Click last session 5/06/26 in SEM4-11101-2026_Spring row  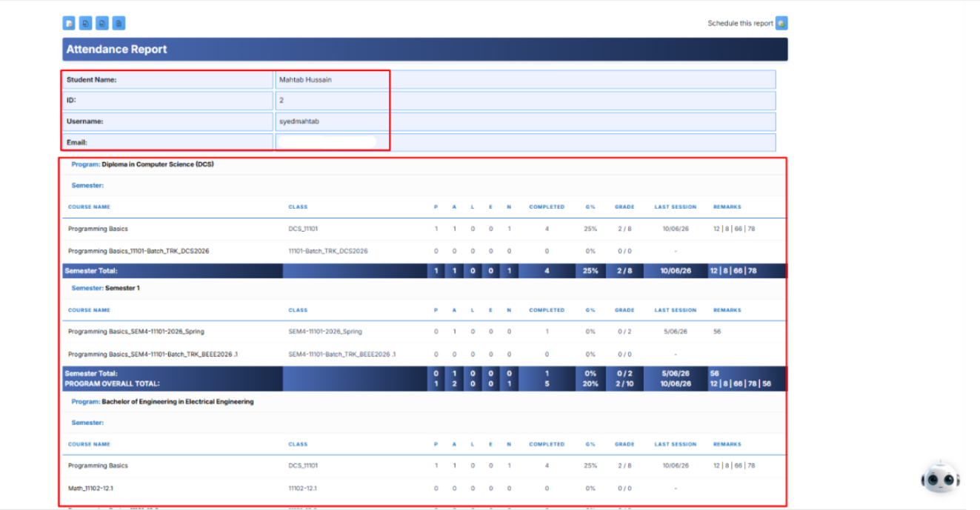click(x=676, y=332)
